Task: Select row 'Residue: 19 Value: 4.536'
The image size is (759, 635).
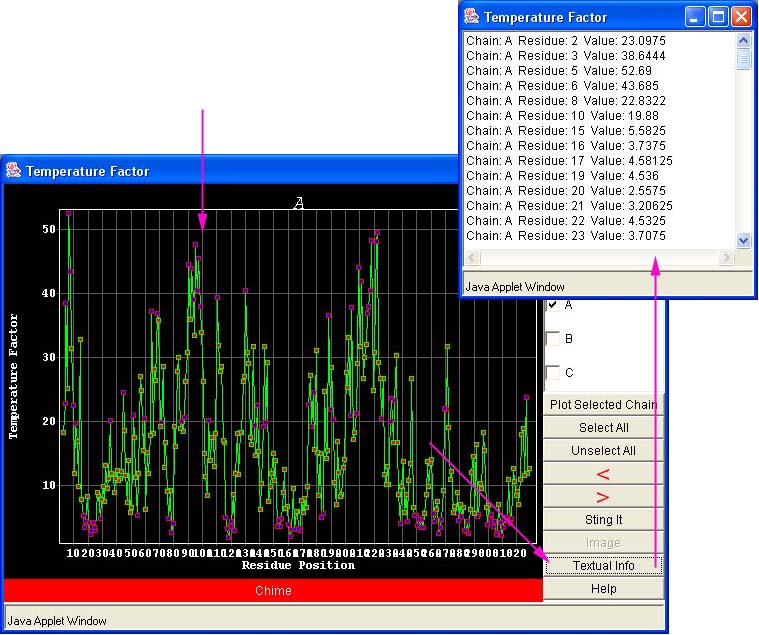Action: click(x=562, y=176)
